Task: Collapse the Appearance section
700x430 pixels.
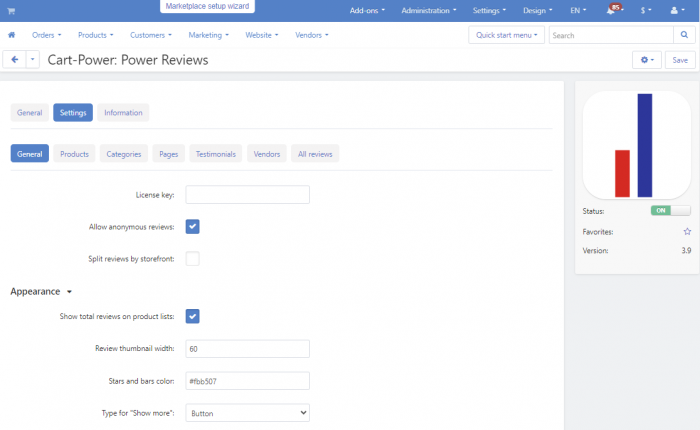Action: 41,292
